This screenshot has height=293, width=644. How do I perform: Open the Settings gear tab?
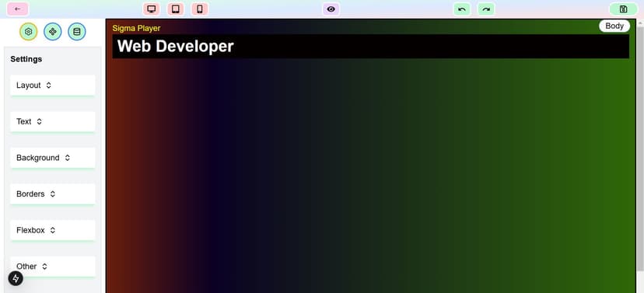(28, 32)
